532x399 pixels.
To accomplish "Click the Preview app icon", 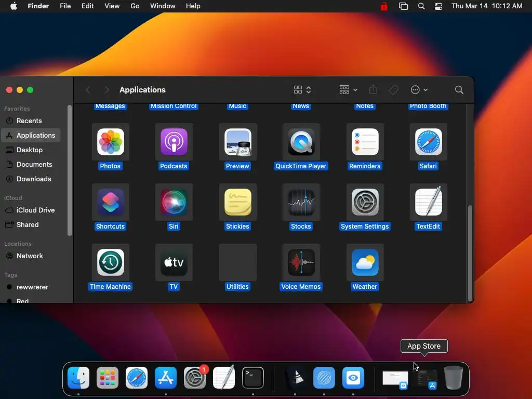I will point(237,142).
